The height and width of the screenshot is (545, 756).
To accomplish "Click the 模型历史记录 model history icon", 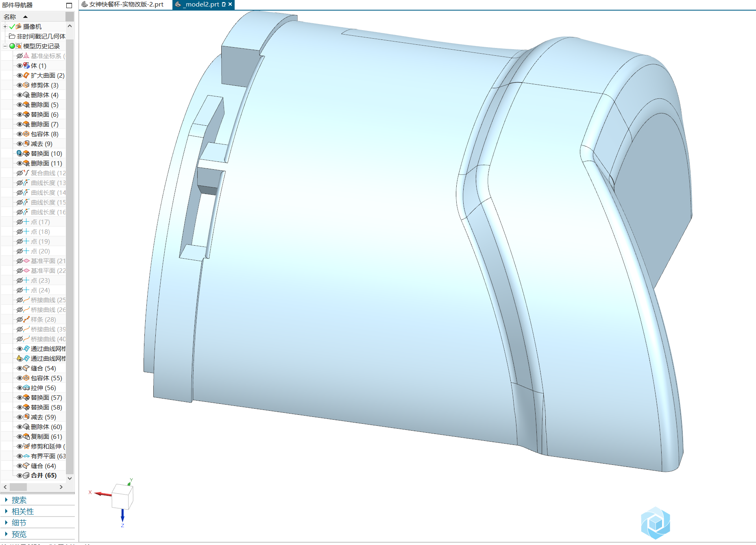I will coord(19,46).
